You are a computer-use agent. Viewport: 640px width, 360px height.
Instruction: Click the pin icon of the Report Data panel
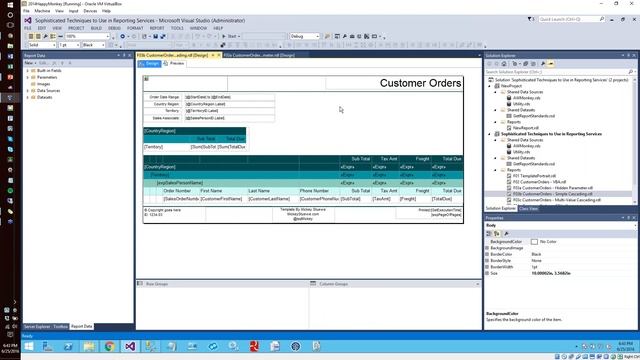click(x=124, y=55)
